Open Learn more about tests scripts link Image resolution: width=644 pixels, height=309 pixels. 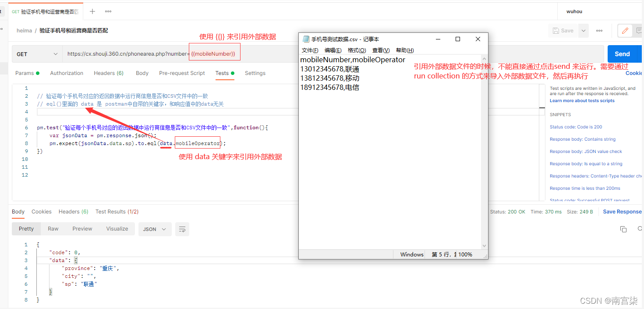582,101
